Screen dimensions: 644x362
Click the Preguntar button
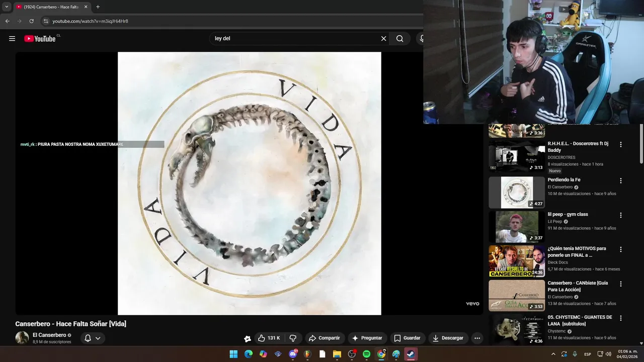click(x=367, y=338)
